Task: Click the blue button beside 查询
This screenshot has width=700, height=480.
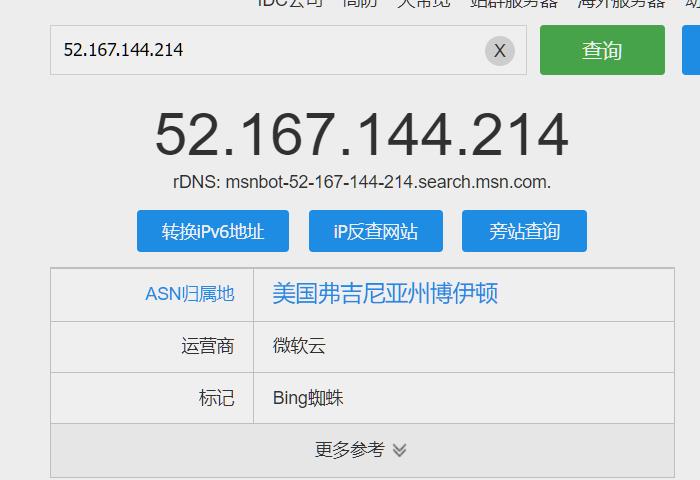Action: [x=691, y=50]
